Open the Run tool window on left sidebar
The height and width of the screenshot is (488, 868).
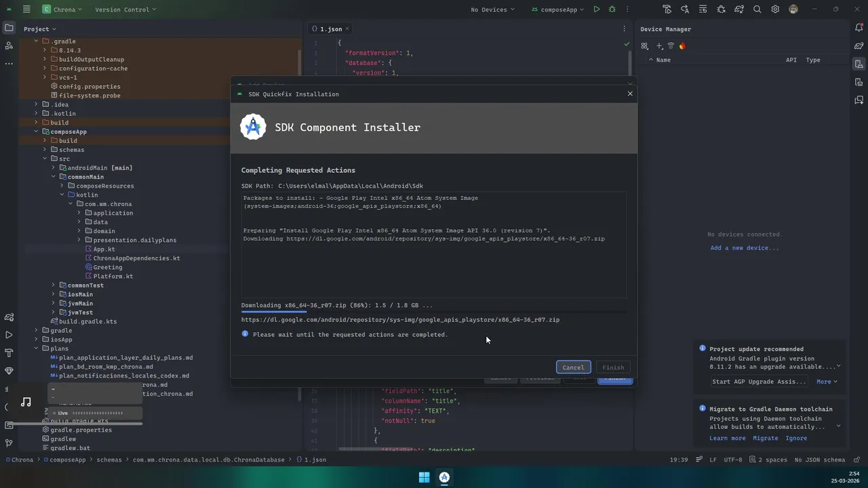(x=9, y=335)
